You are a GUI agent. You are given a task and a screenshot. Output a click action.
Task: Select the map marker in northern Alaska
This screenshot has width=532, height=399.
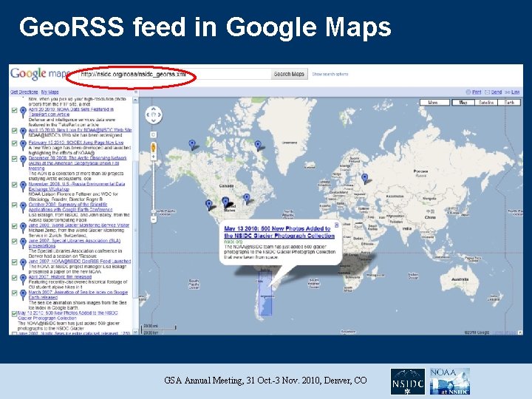(192, 145)
